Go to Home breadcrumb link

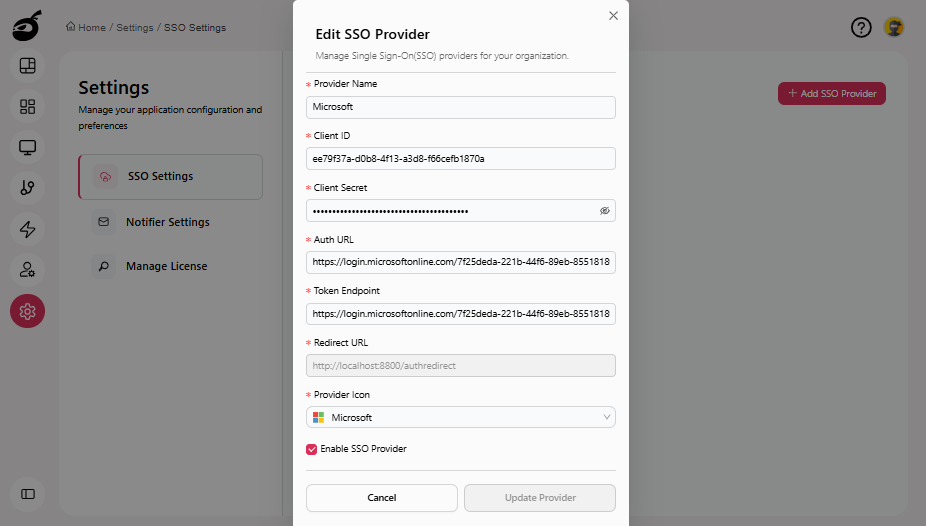click(92, 28)
